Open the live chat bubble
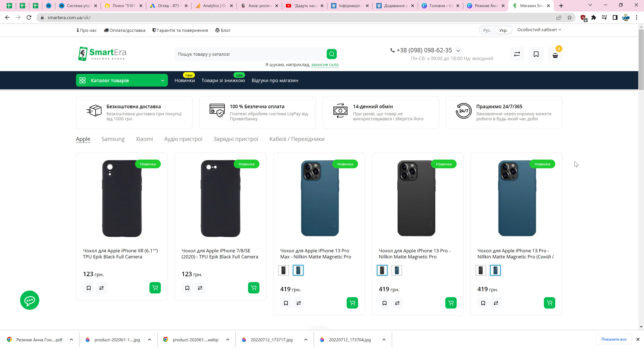 30,300
